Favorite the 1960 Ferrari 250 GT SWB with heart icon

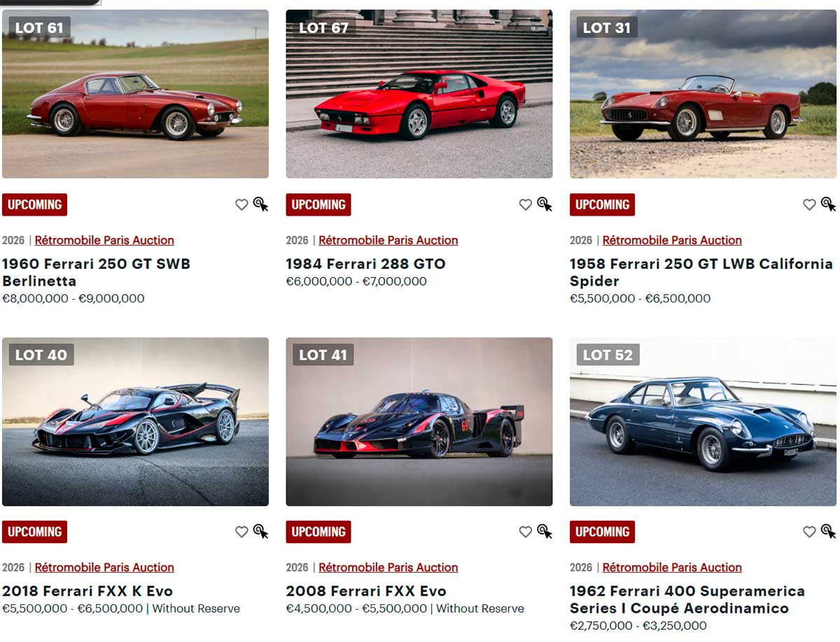(x=241, y=205)
